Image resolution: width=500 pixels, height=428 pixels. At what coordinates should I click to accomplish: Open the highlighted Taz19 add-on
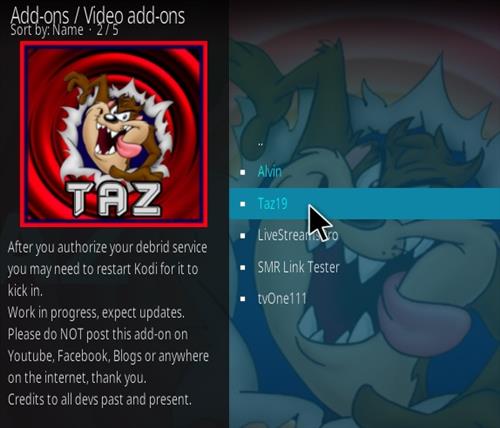[365, 204]
